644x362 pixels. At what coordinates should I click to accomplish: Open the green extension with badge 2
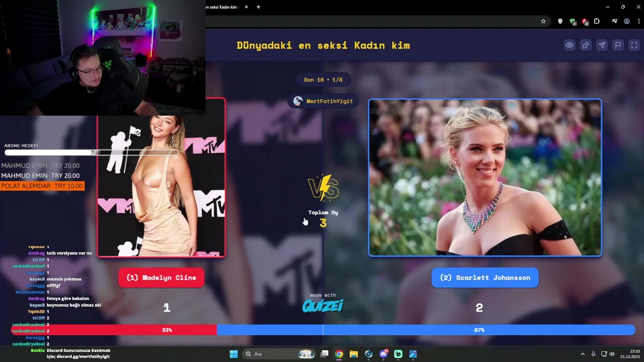tap(573, 22)
